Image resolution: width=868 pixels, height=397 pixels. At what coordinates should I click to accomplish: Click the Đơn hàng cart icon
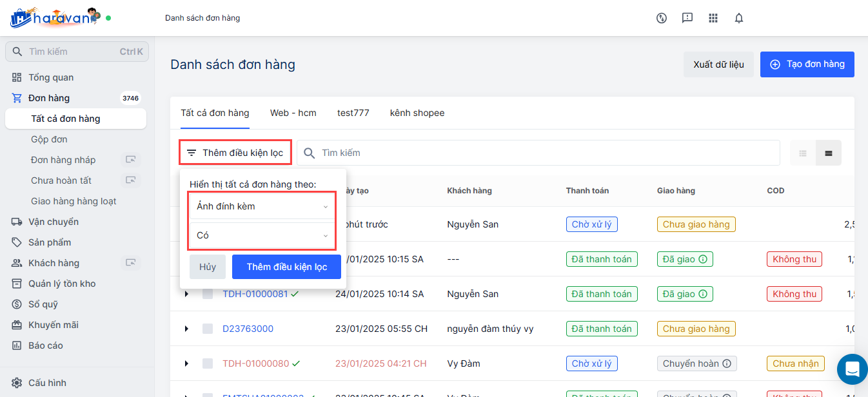click(x=17, y=98)
